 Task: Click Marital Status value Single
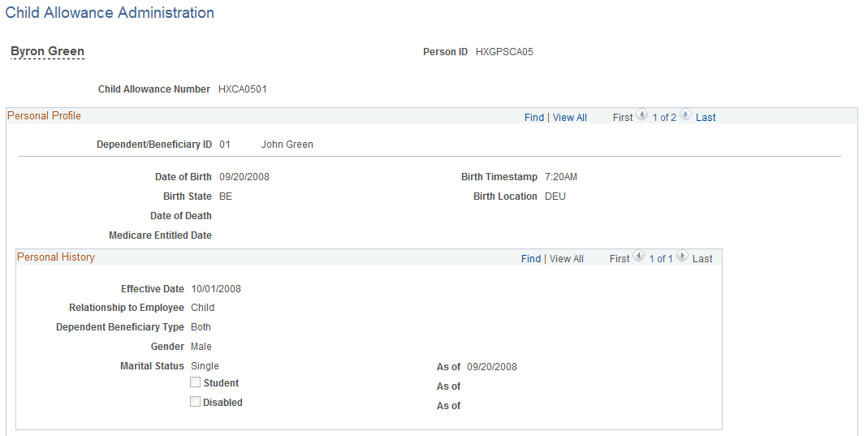click(205, 365)
